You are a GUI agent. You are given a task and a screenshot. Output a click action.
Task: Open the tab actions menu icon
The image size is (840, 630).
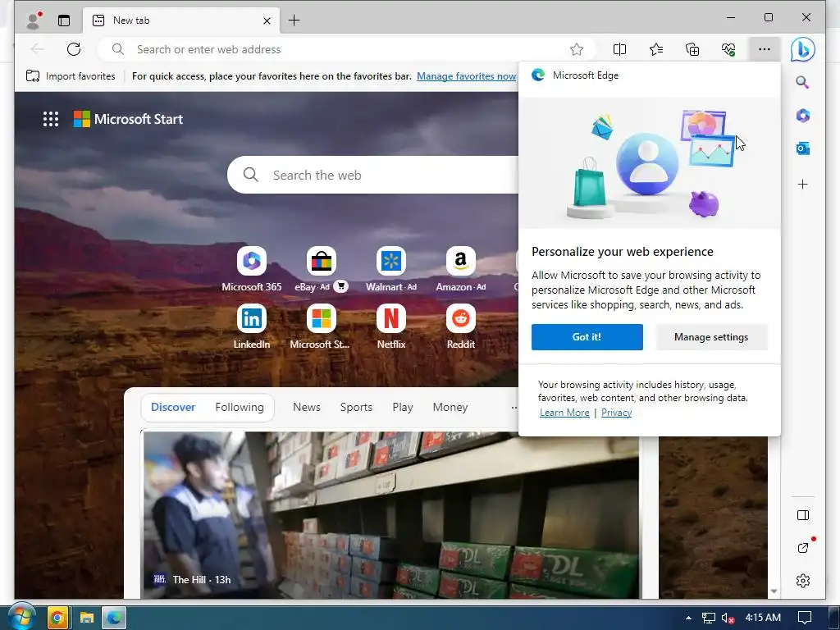pyautogui.click(x=64, y=21)
